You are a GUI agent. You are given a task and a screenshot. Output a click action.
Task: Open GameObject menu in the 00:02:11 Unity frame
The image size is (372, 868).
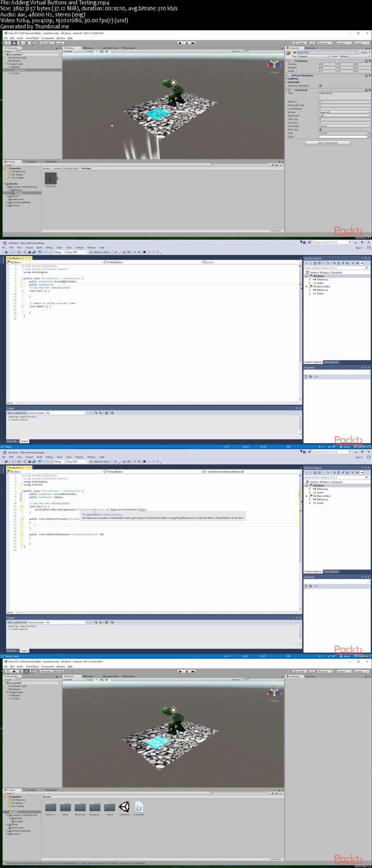[32, 38]
